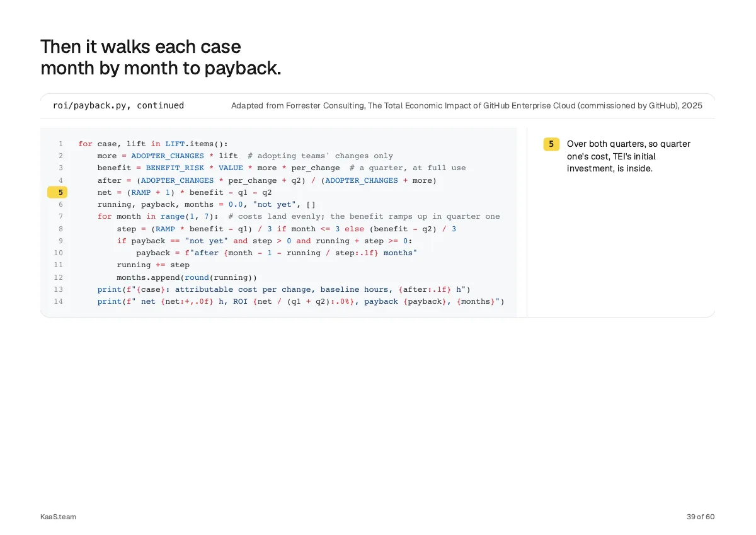Click the line starting "after = (ADOPTER_CHANGES"

point(266,180)
